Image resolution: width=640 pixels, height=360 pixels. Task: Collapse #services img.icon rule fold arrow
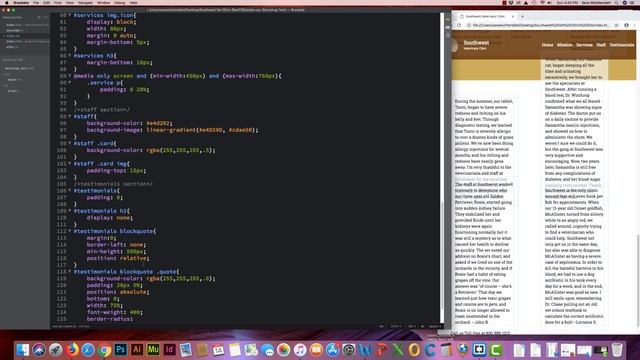click(x=70, y=15)
